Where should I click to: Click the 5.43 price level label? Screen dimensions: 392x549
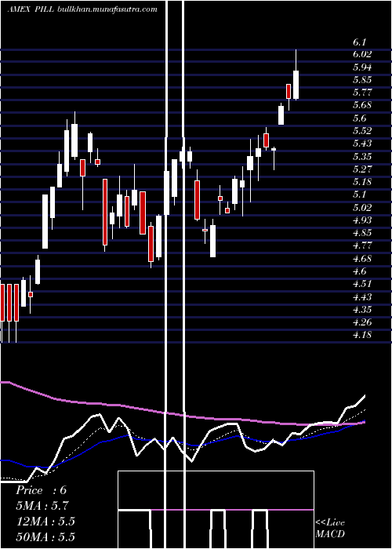(362, 144)
